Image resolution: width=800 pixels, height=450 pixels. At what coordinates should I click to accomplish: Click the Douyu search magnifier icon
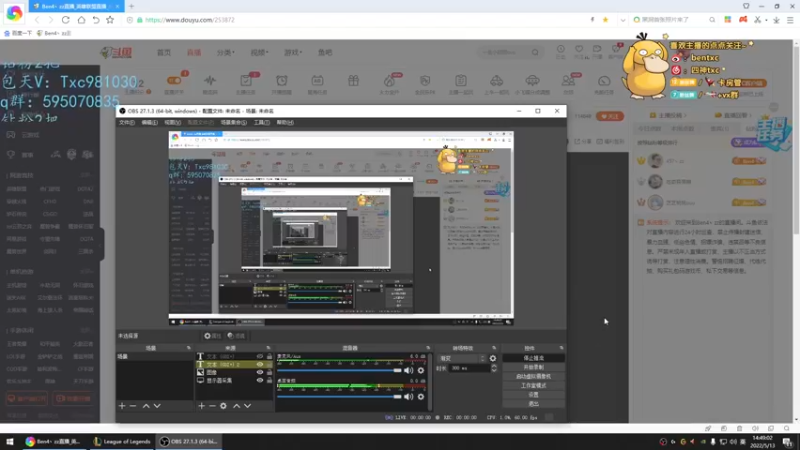point(535,52)
